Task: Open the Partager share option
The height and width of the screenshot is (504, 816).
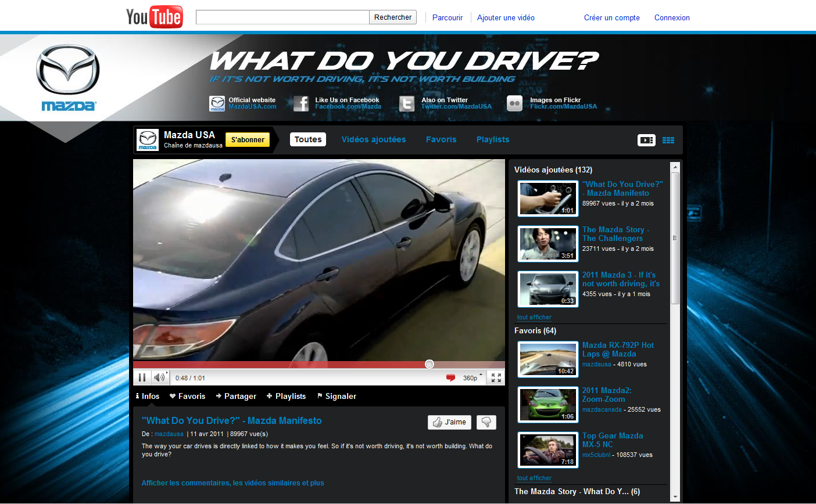Action: (236, 396)
